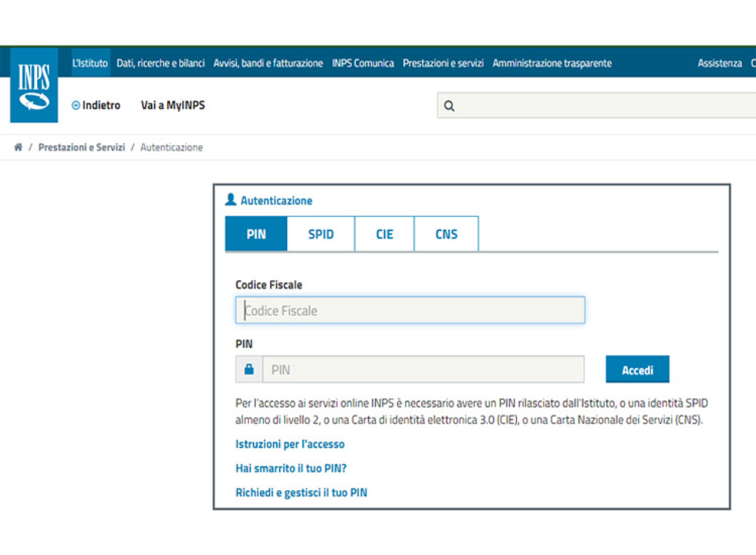Focus the Codice Fiscale input field

click(410, 310)
